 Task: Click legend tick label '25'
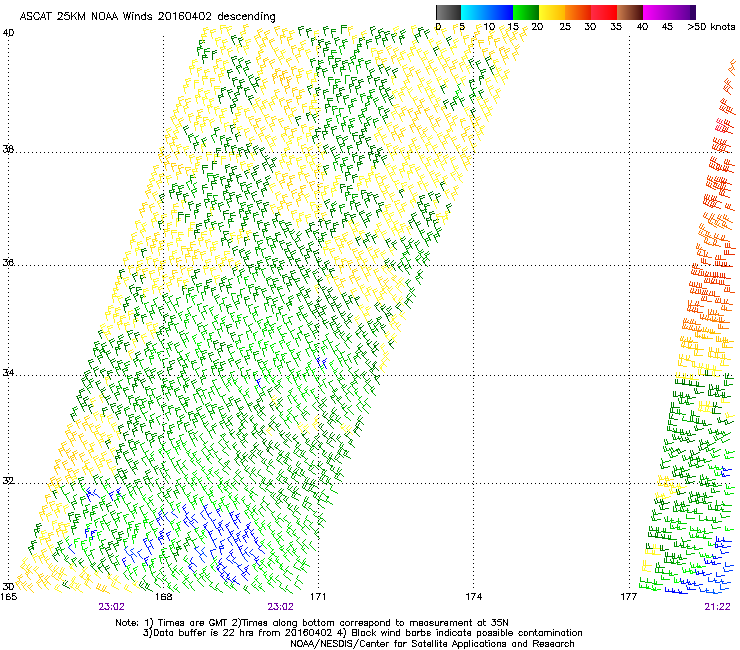pos(565,27)
